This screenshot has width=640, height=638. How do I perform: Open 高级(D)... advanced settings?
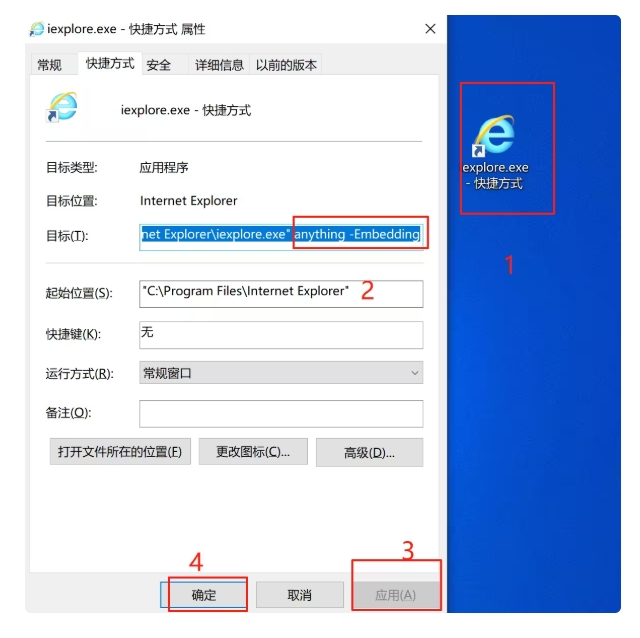click(369, 452)
